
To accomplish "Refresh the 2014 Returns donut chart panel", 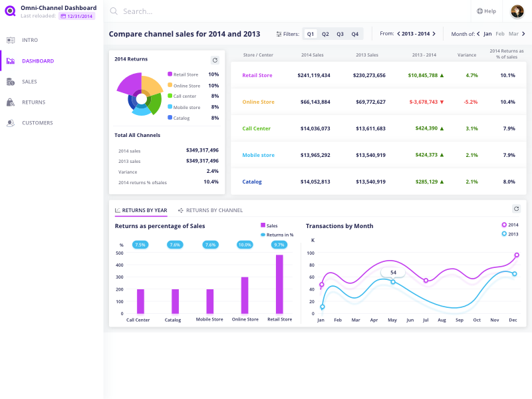I will tap(215, 60).
